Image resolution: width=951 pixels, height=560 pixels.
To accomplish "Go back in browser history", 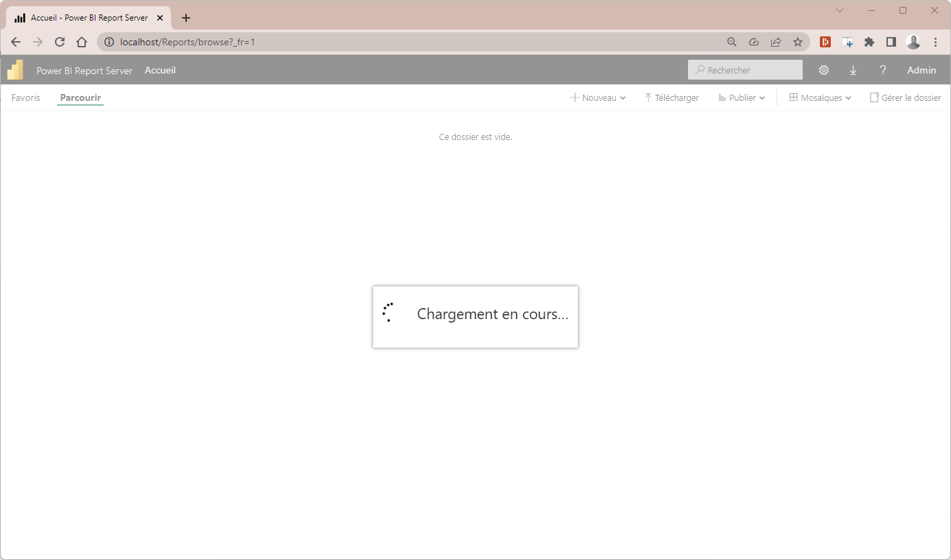I will (x=16, y=42).
